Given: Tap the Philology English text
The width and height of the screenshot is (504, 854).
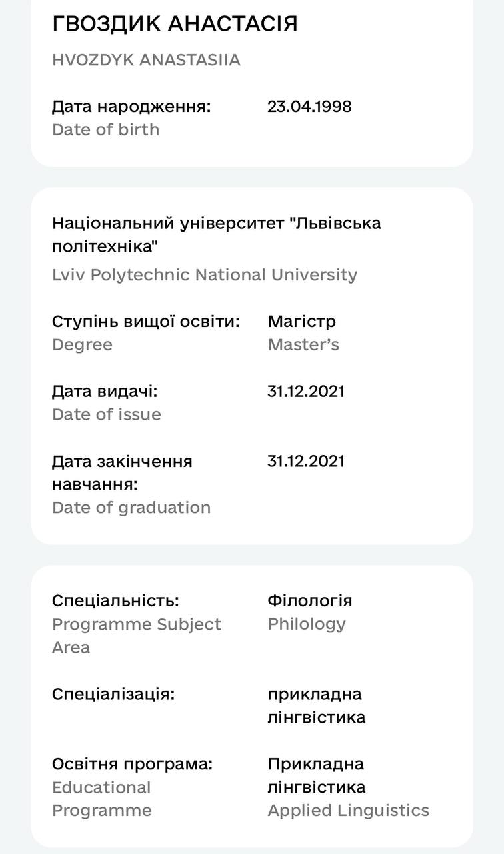Looking at the screenshot, I should (x=307, y=624).
